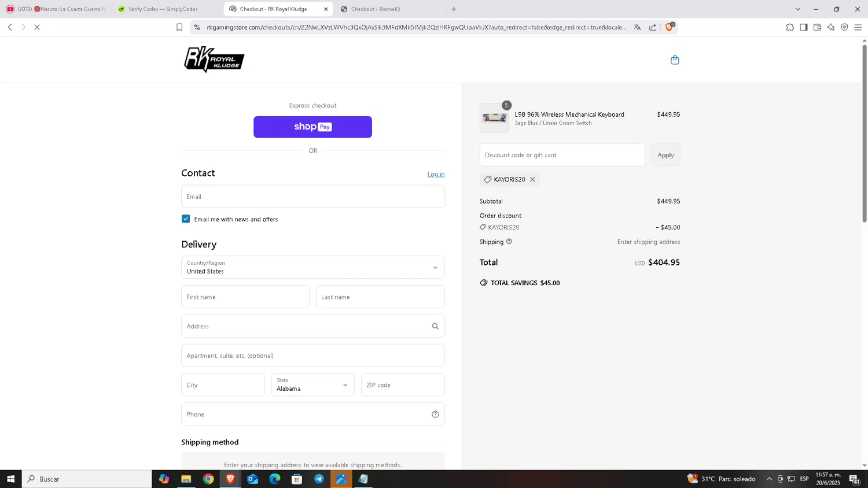Screen dimensions: 868x488
Task: Focus the City field
Action: [x=223, y=385]
